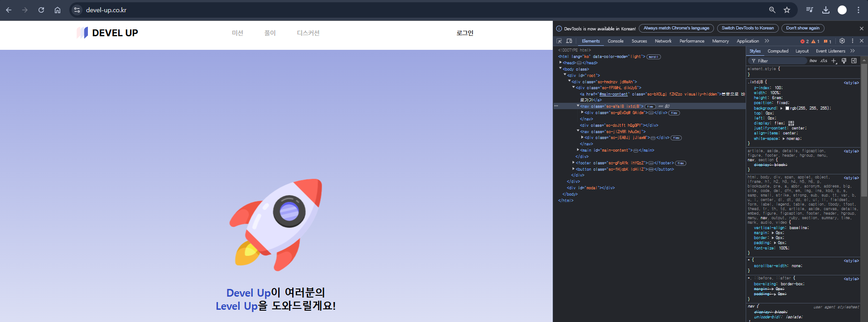Screen dimensions: 868x322
Task: Dismiss the DevTools Korean language infobar
Action: tap(862, 28)
